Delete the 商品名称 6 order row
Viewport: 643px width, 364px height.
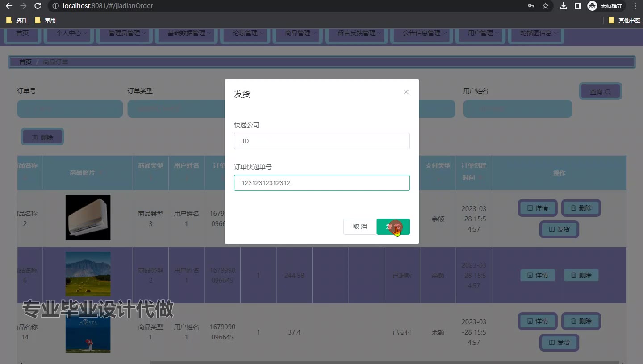pos(581,275)
